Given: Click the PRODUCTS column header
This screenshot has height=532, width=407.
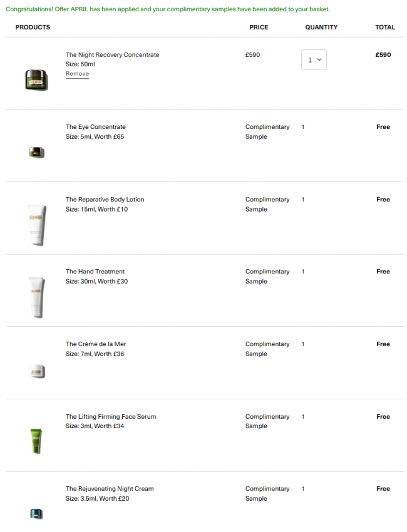Looking at the screenshot, I should 33,27.
